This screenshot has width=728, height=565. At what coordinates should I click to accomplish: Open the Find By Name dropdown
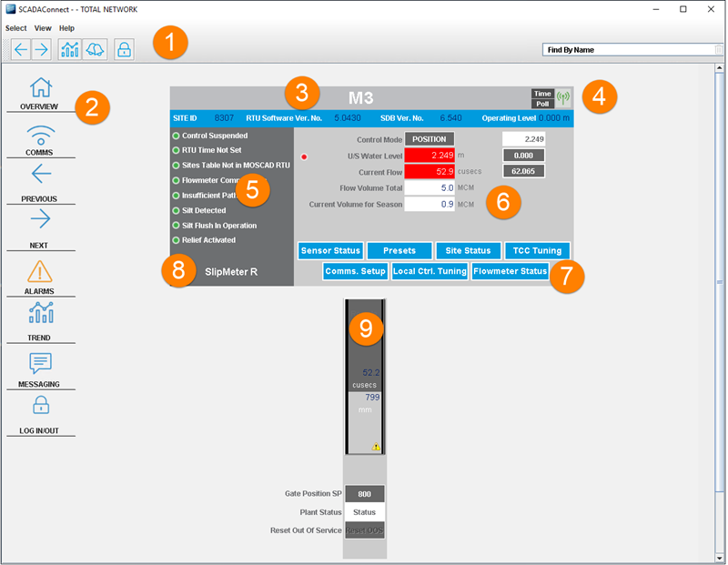point(719,50)
